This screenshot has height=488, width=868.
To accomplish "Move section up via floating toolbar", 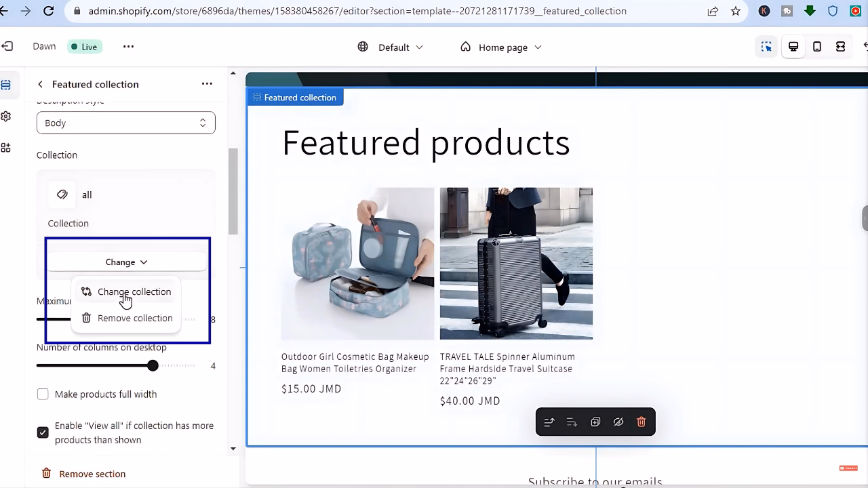I will click(549, 422).
